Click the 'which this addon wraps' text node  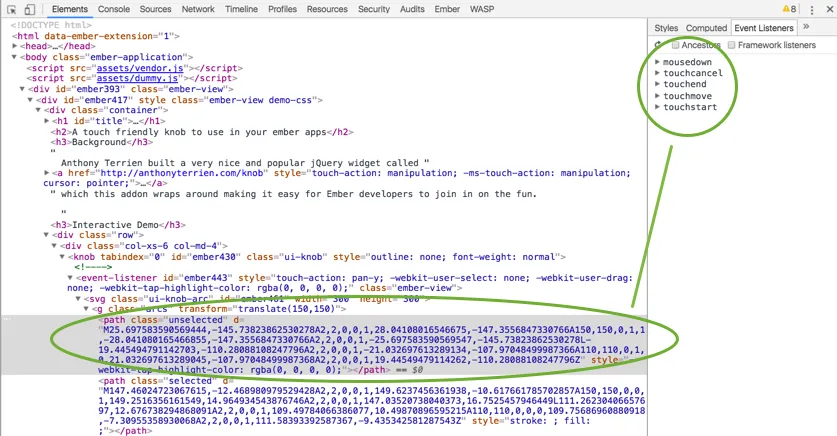[x=294, y=194]
